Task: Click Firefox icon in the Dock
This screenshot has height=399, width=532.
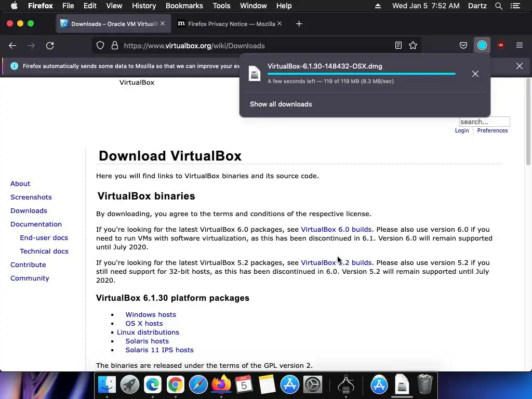Action: 221,384
